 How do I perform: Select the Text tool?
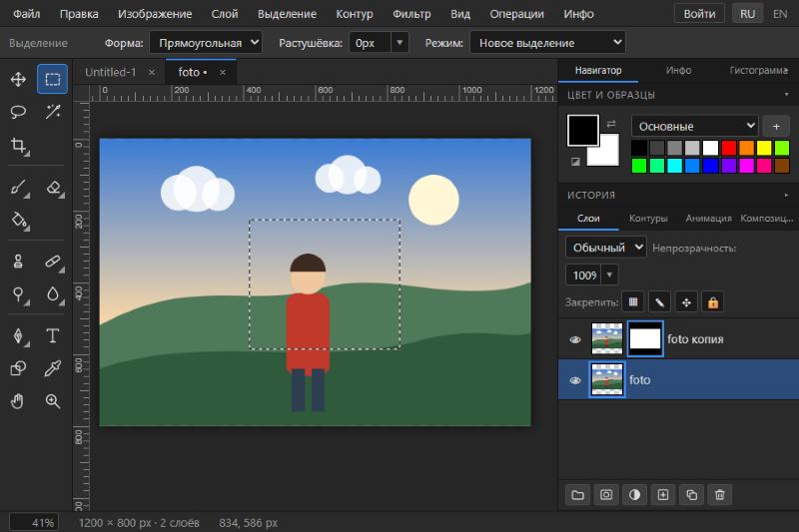tap(53, 336)
